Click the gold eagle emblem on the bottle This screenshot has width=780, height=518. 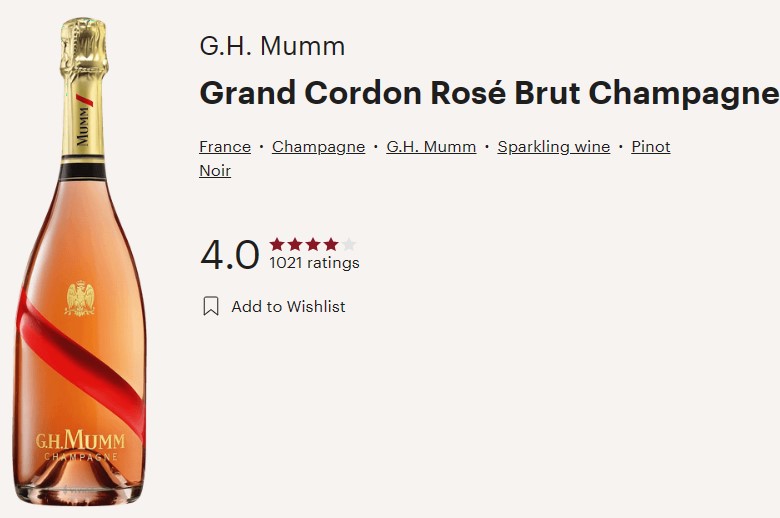click(x=80, y=299)
